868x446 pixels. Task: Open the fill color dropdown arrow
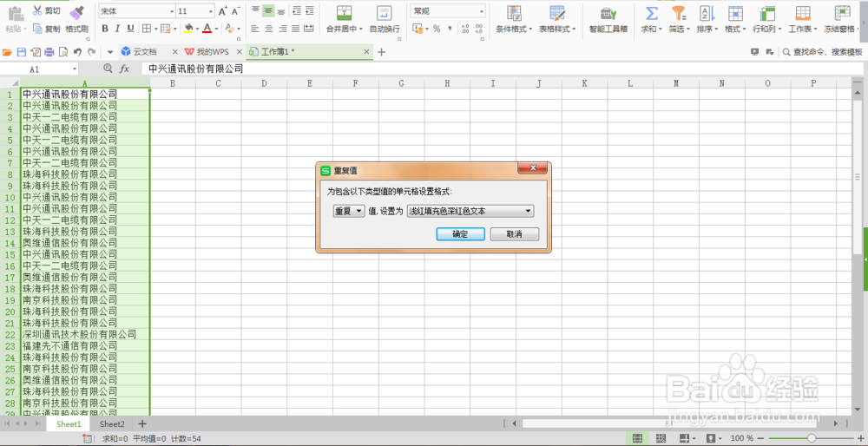coord(197,29)
